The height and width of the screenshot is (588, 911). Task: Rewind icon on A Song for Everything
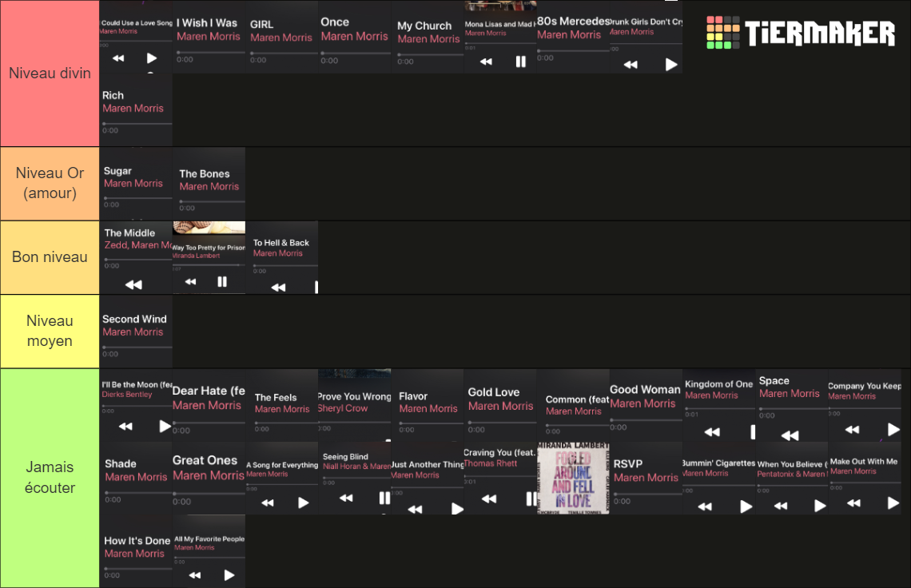[268, 503]
